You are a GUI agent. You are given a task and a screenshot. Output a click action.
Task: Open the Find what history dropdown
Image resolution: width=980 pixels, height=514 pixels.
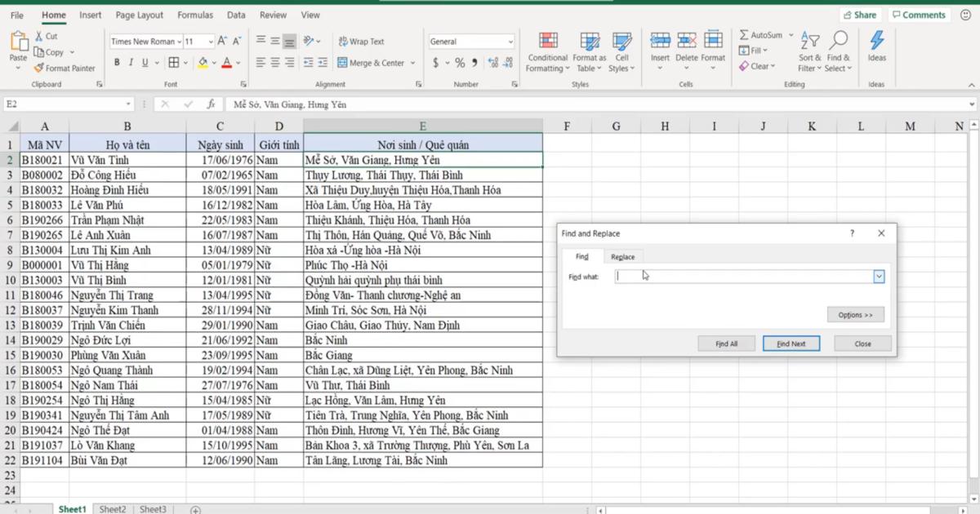pyautogui.click(x=879, y=277)
